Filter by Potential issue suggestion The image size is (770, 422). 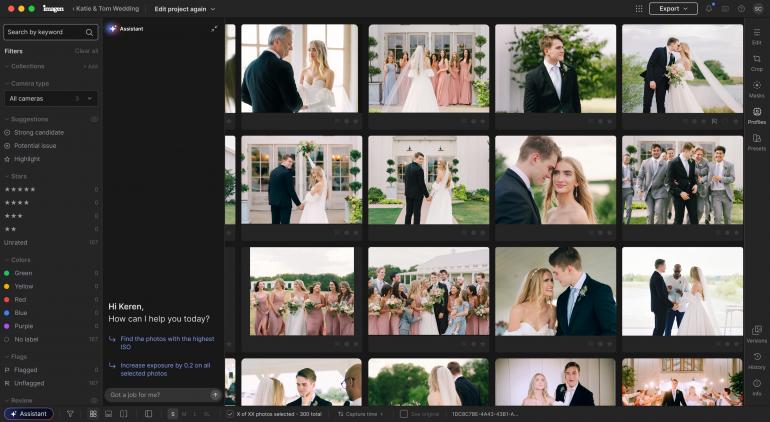coord(30,146)
